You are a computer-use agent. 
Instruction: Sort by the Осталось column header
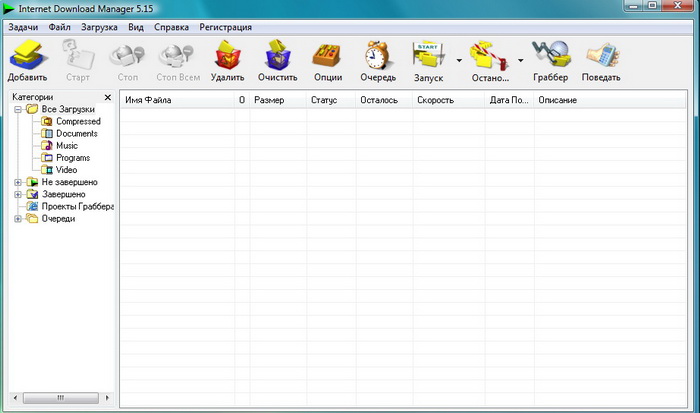point(384,100)
